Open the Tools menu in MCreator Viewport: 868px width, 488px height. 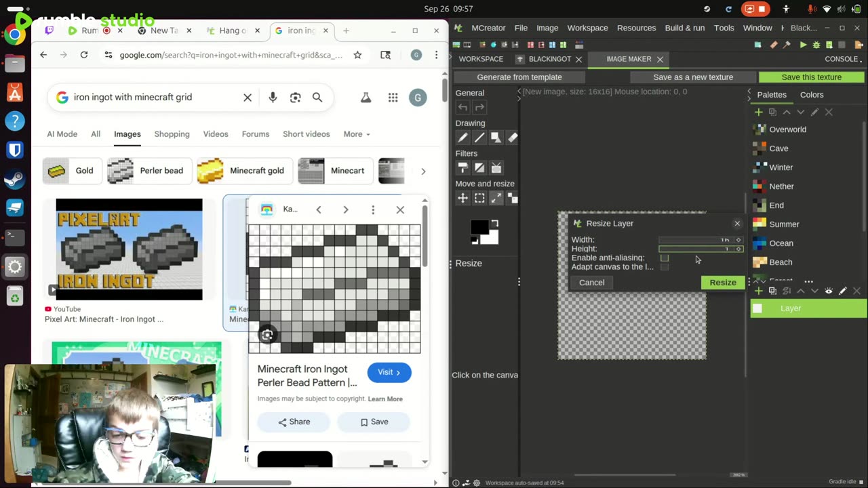pyautogui.click(x=724, y=28)
